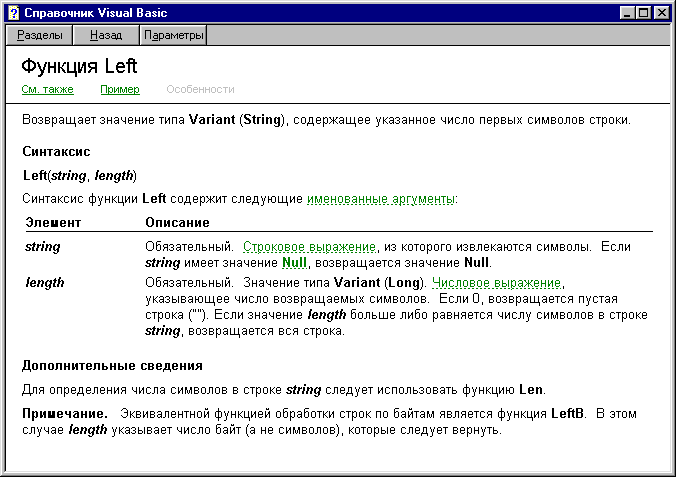Click the Len function name
This screenshot has width=676, height=477.
coord(531,389)
